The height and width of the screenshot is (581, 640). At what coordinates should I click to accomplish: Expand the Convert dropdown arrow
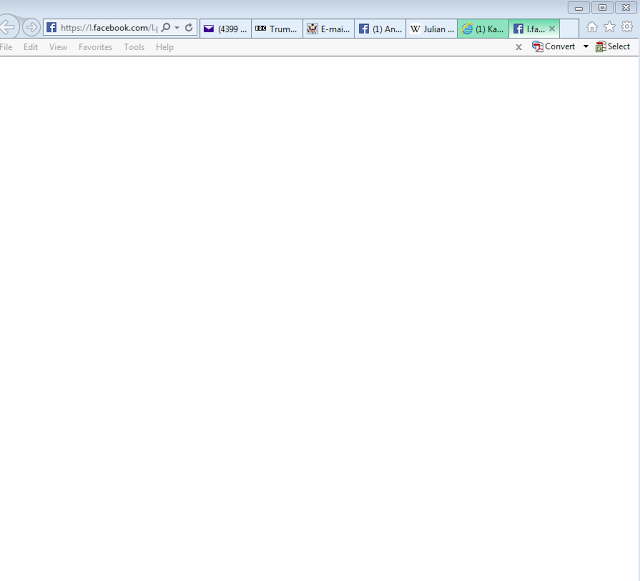click(586, 47)
